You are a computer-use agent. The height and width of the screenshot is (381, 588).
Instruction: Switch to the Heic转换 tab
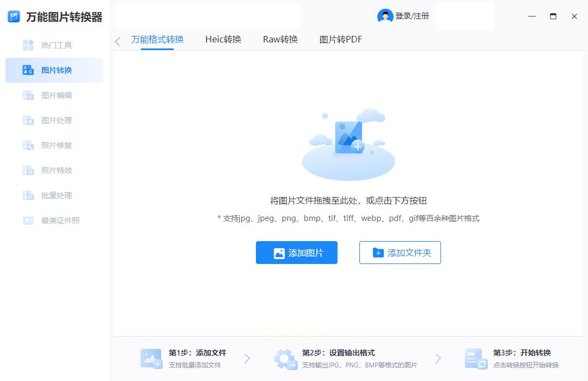[223, 39]
